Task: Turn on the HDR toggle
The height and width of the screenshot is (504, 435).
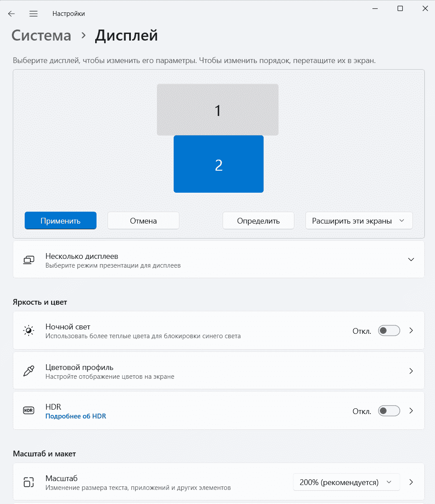Action: pyautogui.click(x=389, y=411)
